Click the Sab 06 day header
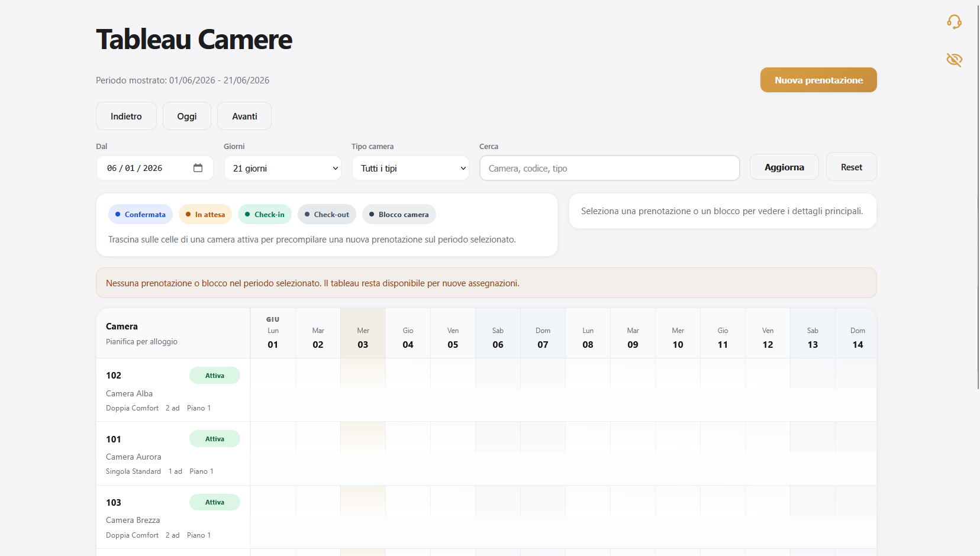This screenshot has height=556, width=980. pos(498,333)
